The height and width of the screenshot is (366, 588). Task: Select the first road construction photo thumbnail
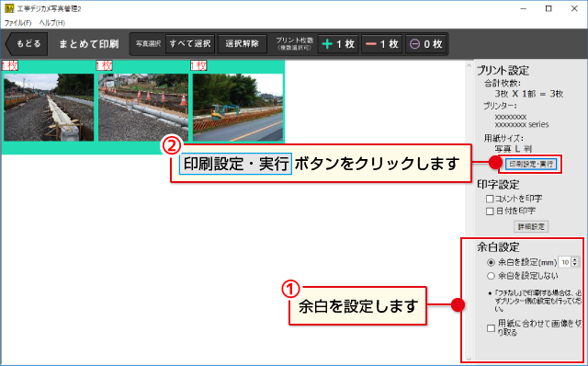49,108
